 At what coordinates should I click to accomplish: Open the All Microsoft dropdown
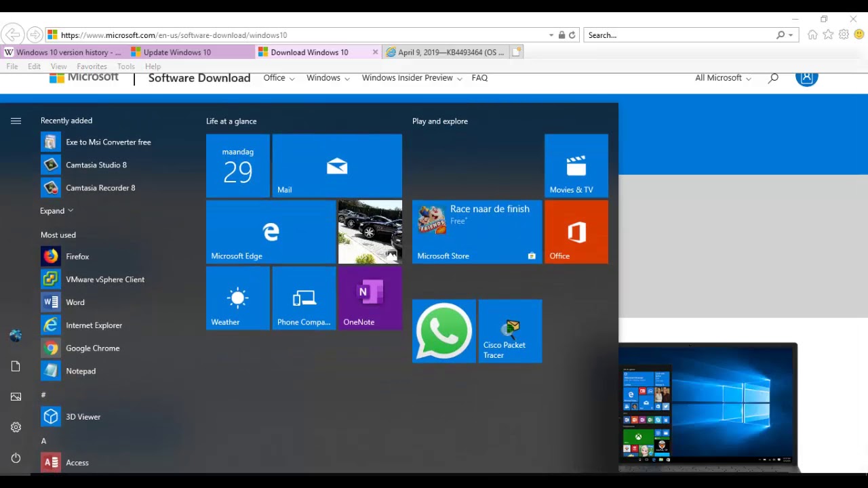(x=723, y=78)
